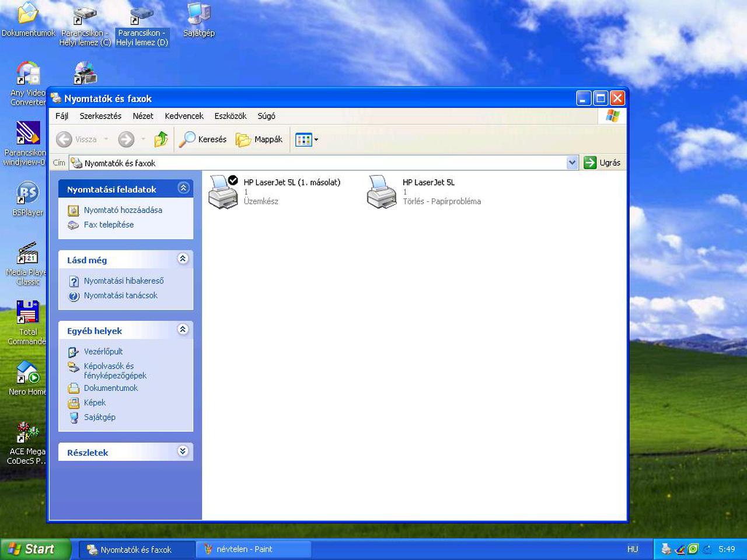
Task: Open the Fájl menu
Action: (62, 116)
